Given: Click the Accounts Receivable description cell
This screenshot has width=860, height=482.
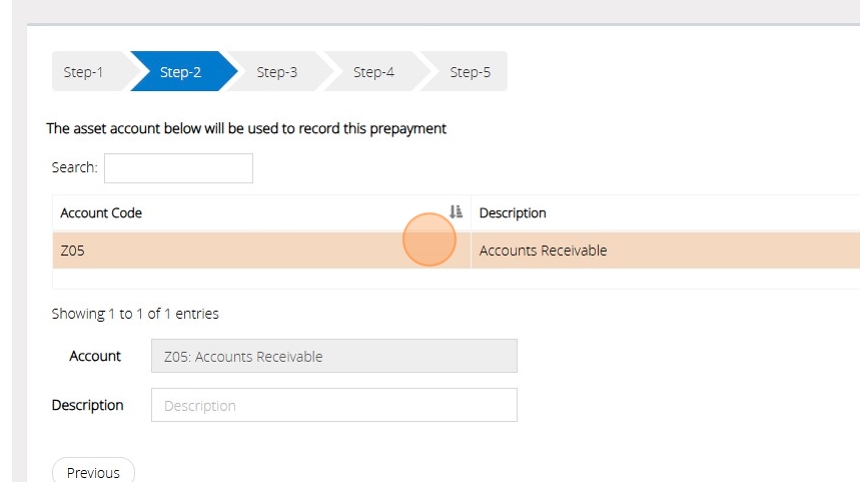Looking at the screenshot, I should point(543,251).
